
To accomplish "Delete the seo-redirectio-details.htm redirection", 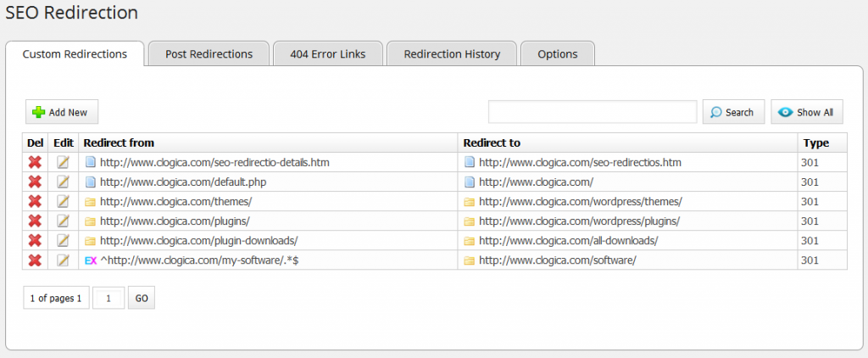I will (35, 162).
